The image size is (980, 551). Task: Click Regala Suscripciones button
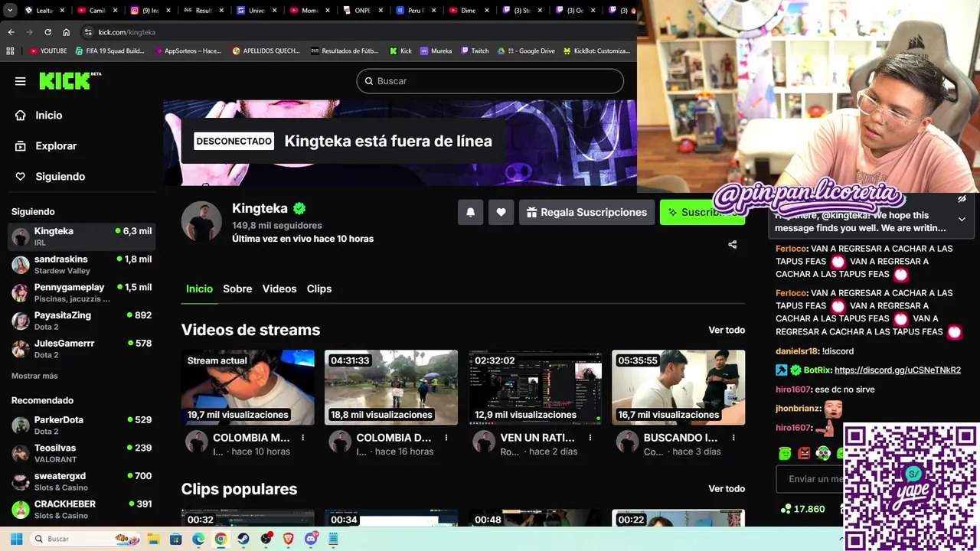[x=587, y=212]
